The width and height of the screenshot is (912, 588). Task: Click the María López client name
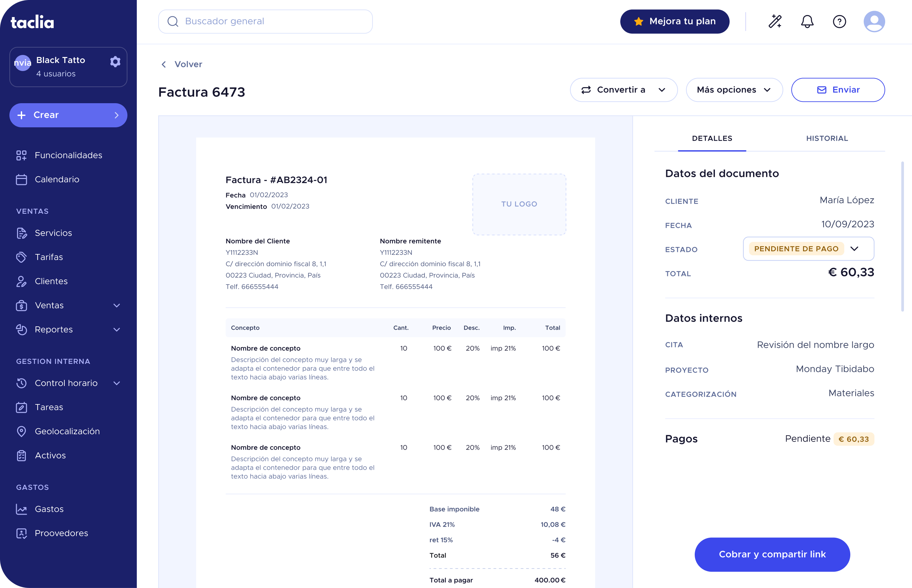point(847,200)
